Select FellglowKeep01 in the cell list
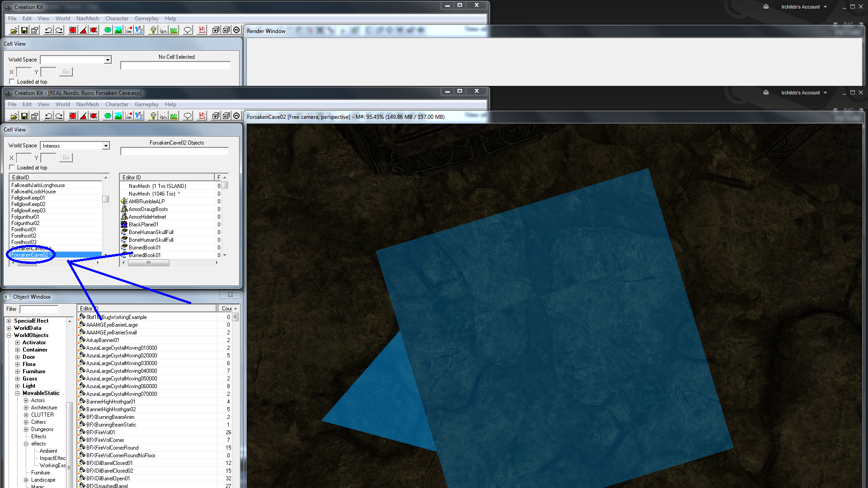The width and height of the screenshot is (868, 488). point(28,198)
